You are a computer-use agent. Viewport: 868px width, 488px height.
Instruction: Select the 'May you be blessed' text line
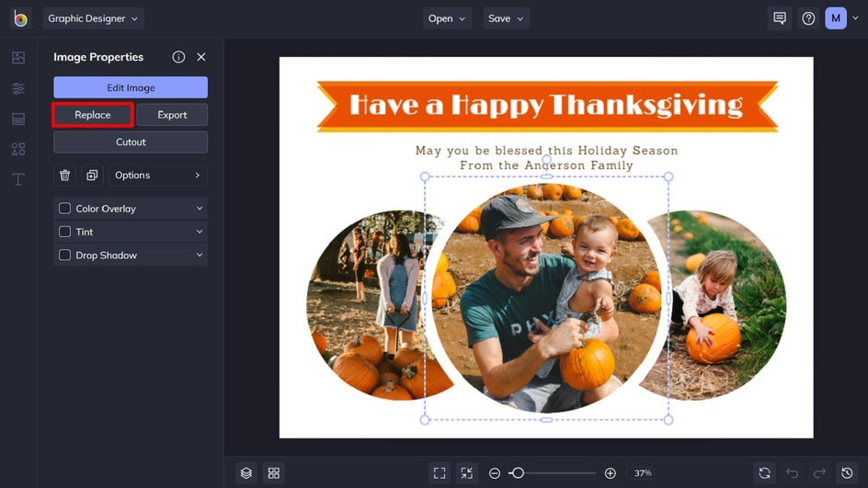click(x=546, y=151)
